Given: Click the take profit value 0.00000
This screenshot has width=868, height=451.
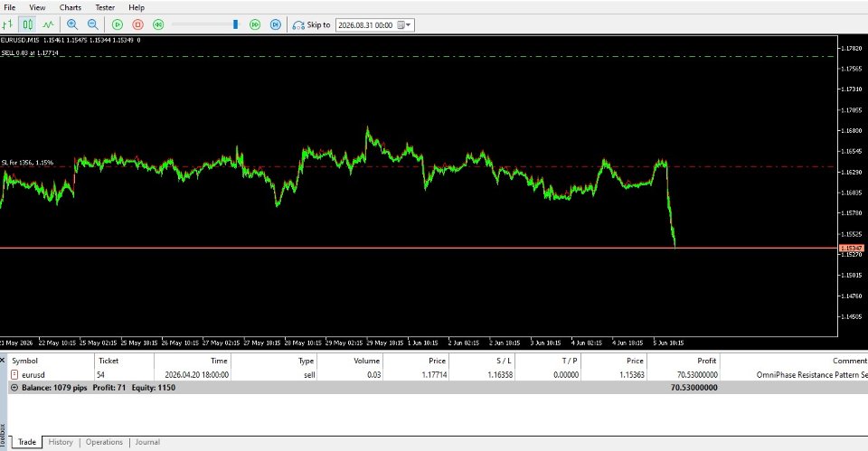Looking at the screenshot, I should (x=566, y=375).
